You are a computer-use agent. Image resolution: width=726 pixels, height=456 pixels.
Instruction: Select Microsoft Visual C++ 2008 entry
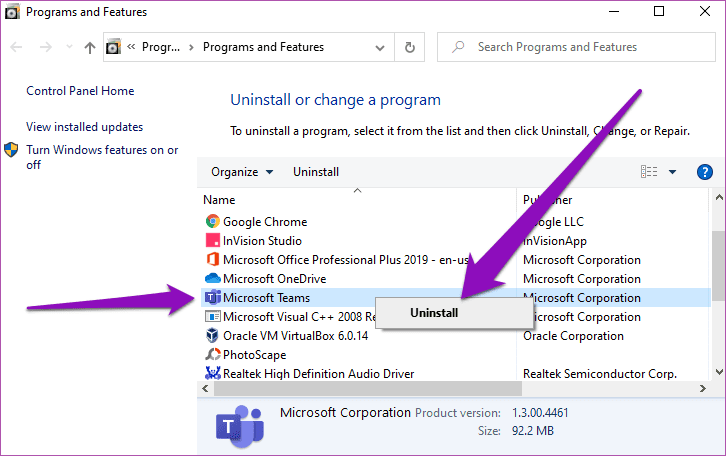pyautogui.click(x=299, y=317)
